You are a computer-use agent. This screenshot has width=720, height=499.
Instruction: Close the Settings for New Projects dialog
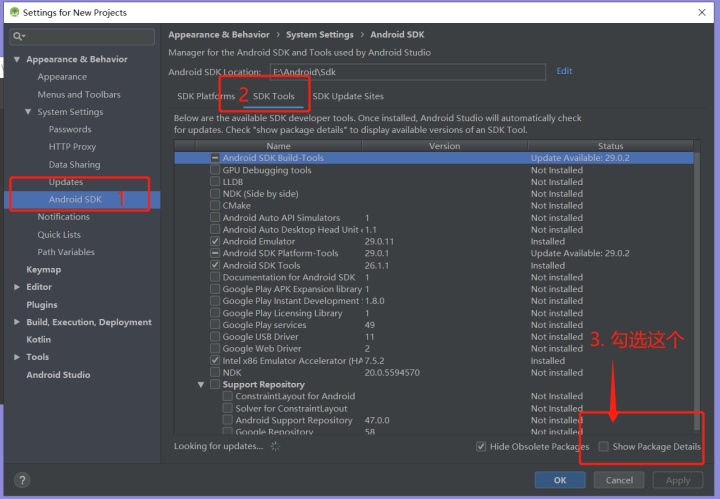tap(702, 12)
